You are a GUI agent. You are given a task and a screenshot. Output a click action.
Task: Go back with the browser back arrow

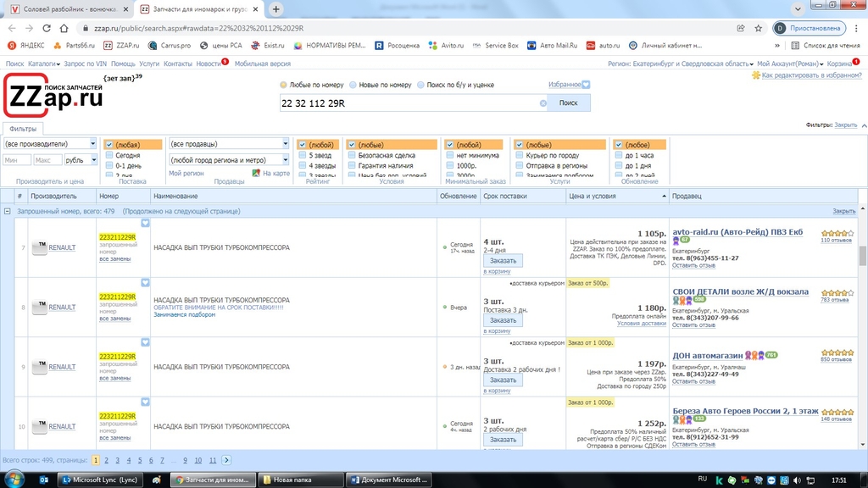tap(12, 28)
